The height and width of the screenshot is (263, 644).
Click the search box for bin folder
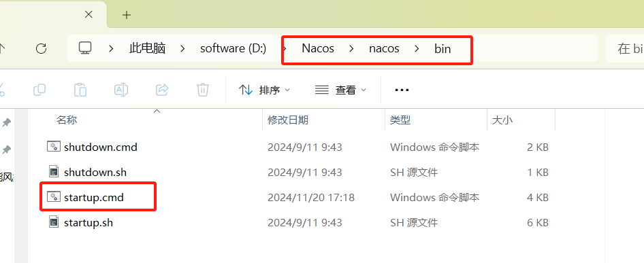pyautogui.click(x=625, y=48)
